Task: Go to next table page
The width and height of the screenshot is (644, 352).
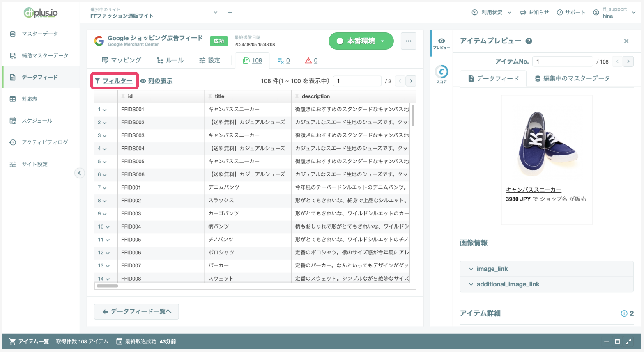Action: pos(411,81)
